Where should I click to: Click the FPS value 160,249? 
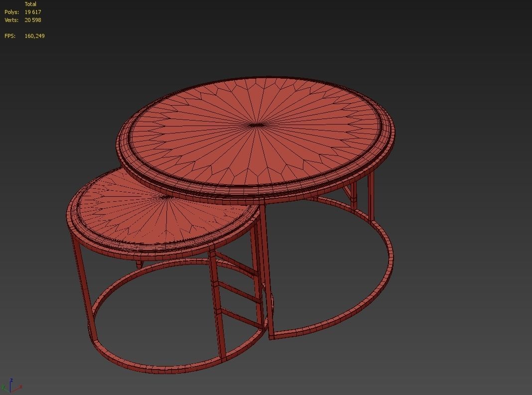click(x=34, y=36)
